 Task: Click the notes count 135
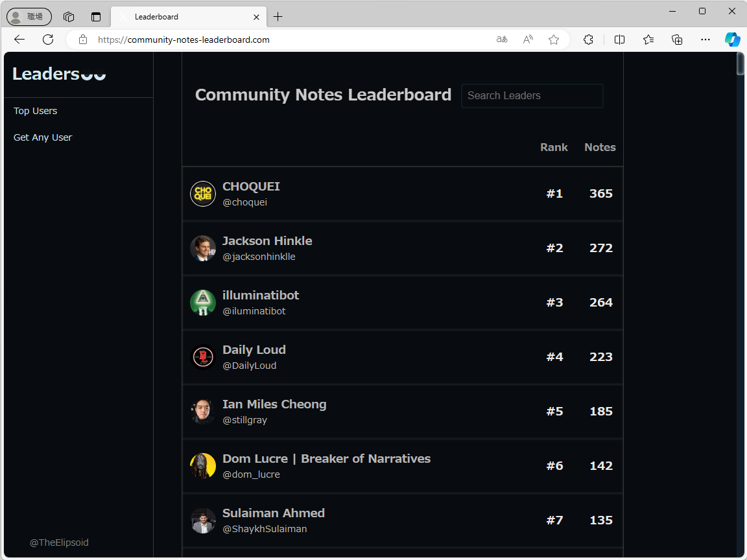click(x=601, y=520)
